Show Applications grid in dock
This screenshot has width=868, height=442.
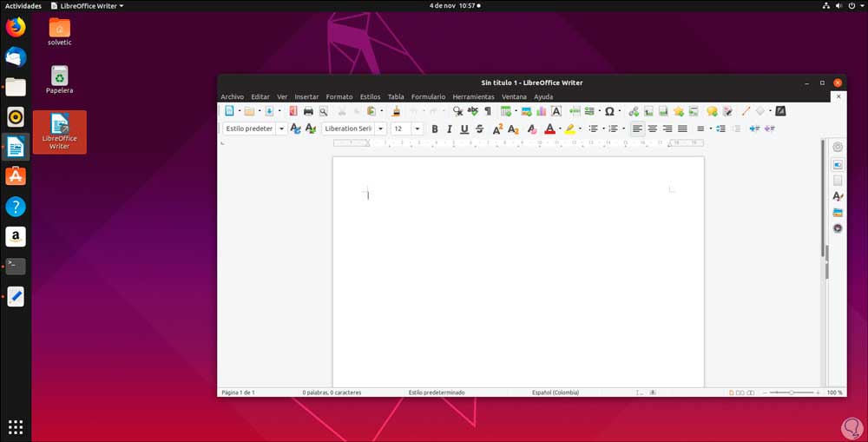pyautogui.click(x=16, y=427)
